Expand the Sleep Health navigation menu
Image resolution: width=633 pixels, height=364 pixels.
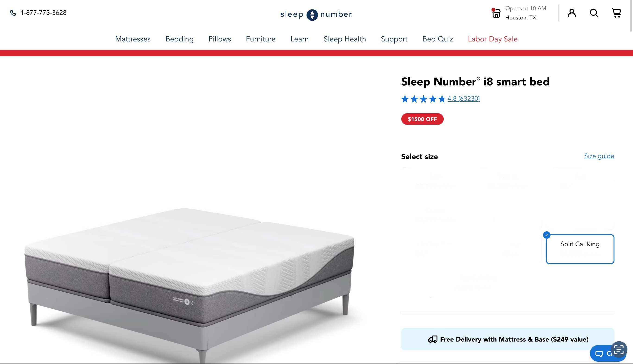pyautogui.click(x=345, y=39)
